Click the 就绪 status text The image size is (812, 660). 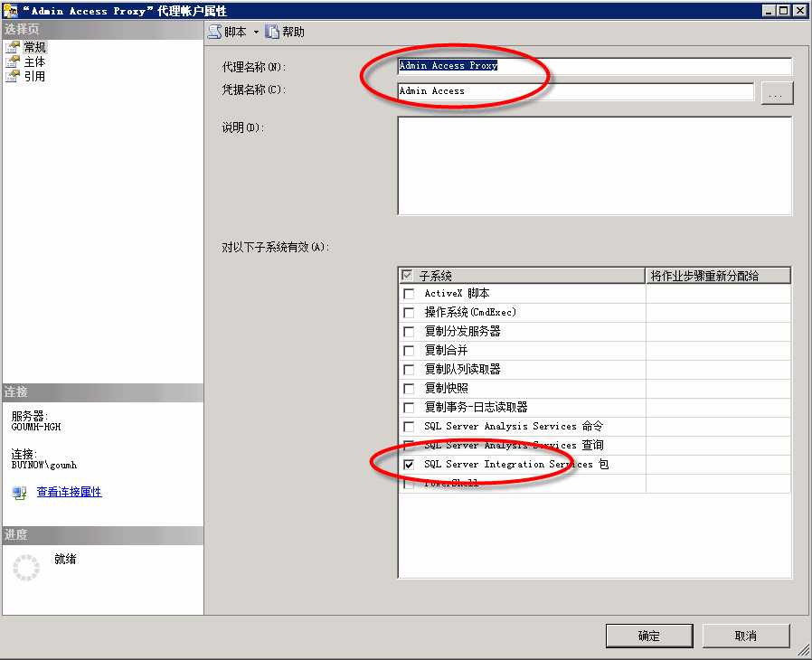click(65, 559)
